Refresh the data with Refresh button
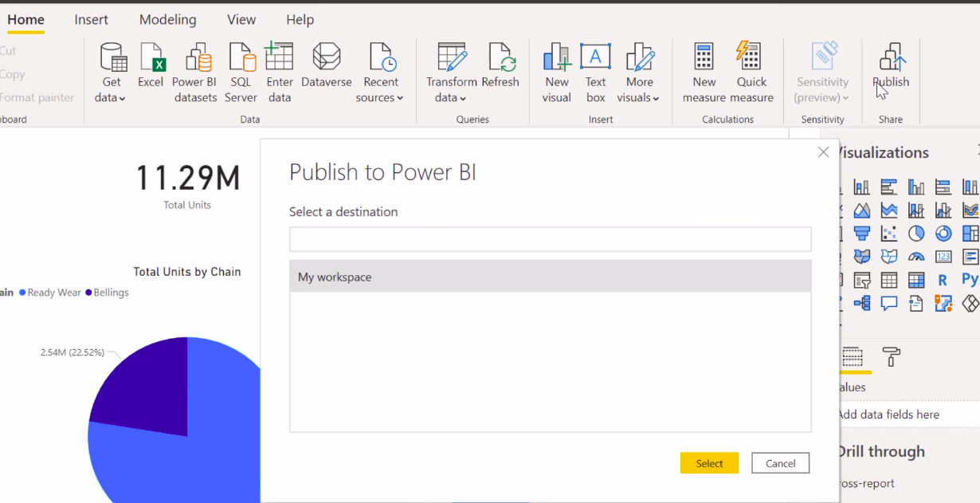980x503 pixels. [x=500, y=65]
